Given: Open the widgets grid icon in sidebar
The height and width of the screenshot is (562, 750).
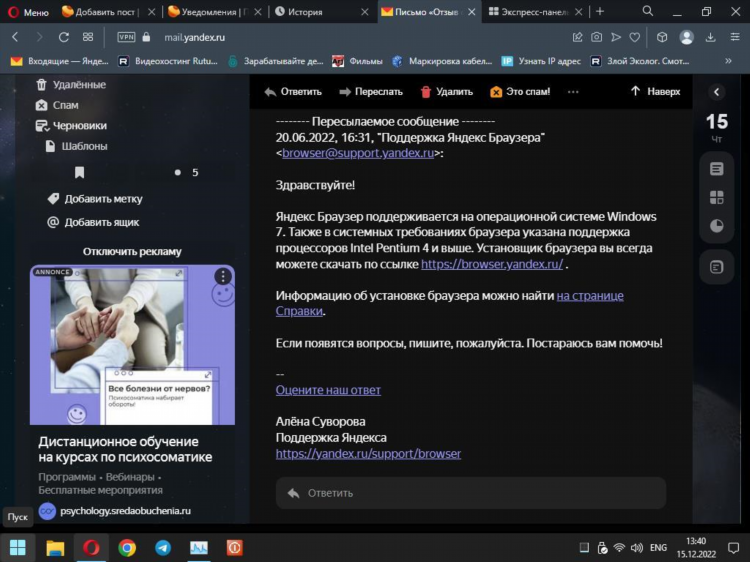Looking at the screenshot, I should click(x=717, y=197).
